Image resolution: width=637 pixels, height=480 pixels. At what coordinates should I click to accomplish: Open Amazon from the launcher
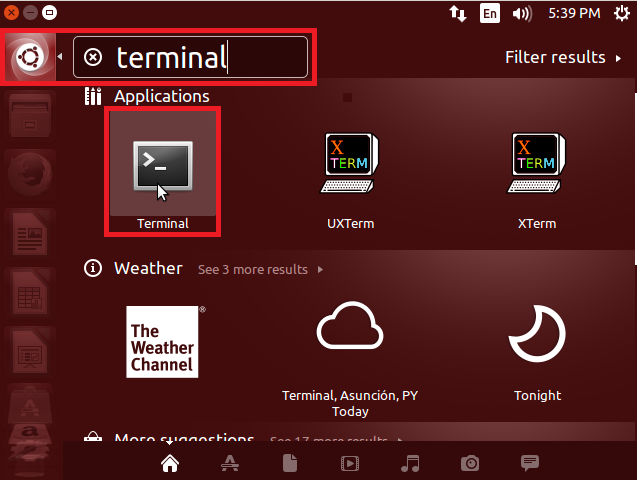(30, 435)
